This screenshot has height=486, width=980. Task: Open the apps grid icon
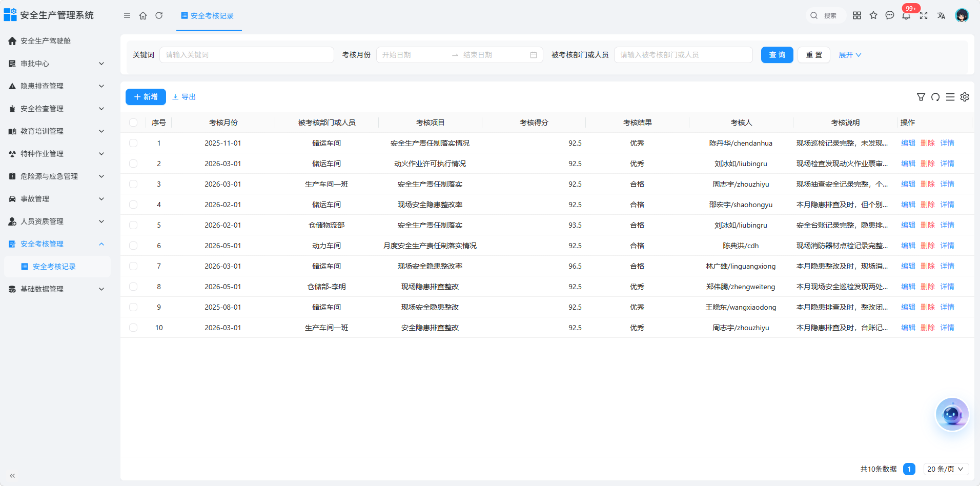point(857,15)
